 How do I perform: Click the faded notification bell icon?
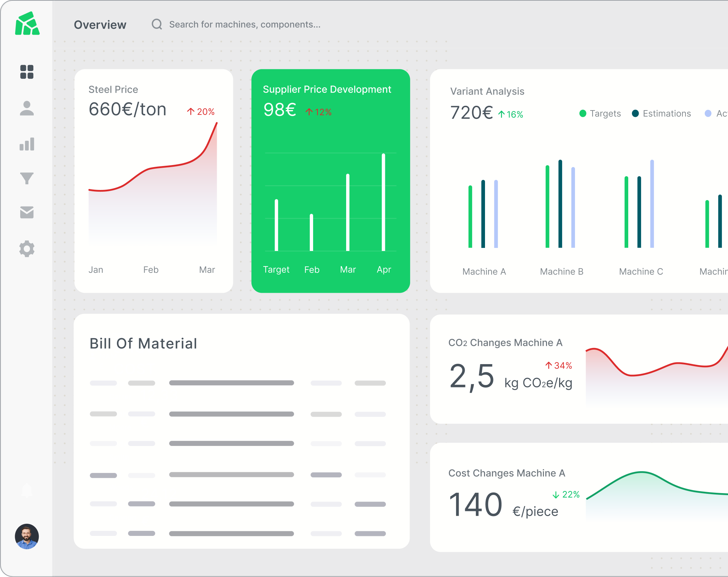point(27,491)
